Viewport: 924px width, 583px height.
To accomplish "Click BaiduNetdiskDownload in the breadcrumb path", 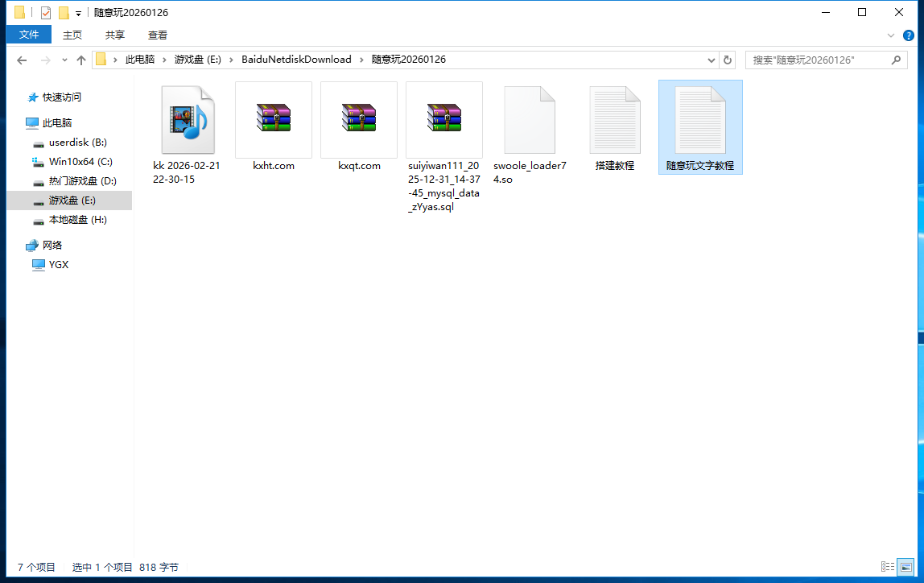I will [x=296, y=60].
